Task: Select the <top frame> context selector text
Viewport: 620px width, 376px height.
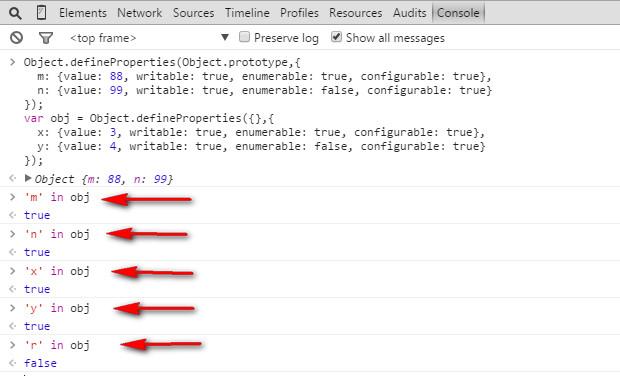Action: pos(103,38)
